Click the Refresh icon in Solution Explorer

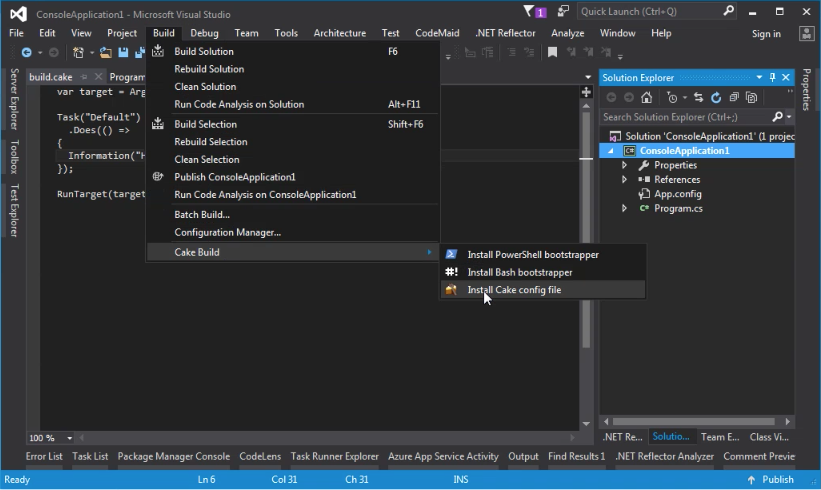[716, 97]
